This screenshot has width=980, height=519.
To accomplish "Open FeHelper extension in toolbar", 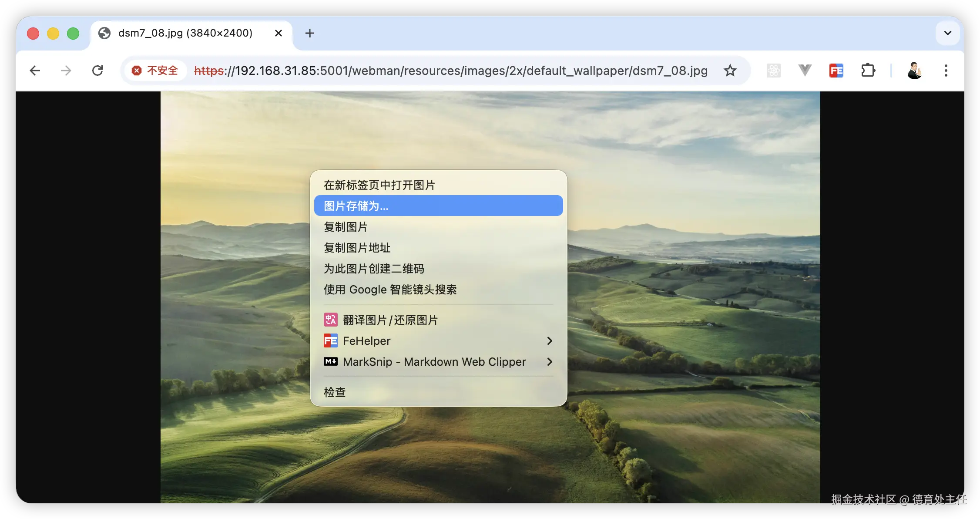I will (x=836, y=71).
